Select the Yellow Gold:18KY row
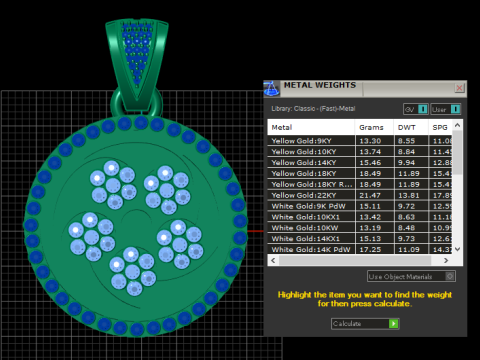The width and height of the screenshot is (480, 360). (360, 173)
